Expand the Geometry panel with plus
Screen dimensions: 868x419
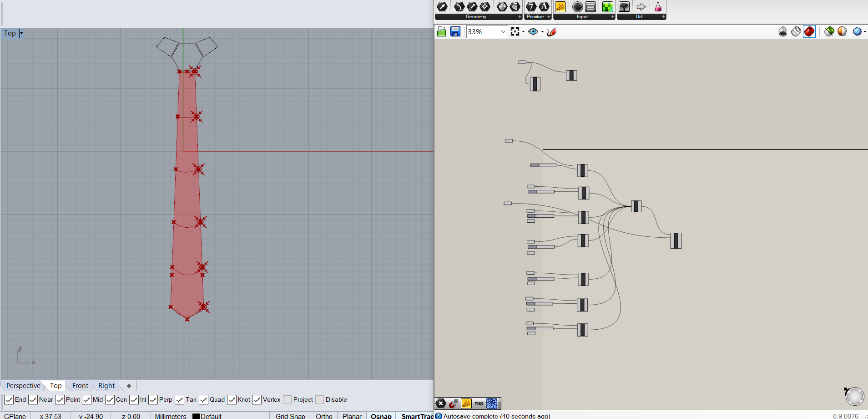coord(520,17)
